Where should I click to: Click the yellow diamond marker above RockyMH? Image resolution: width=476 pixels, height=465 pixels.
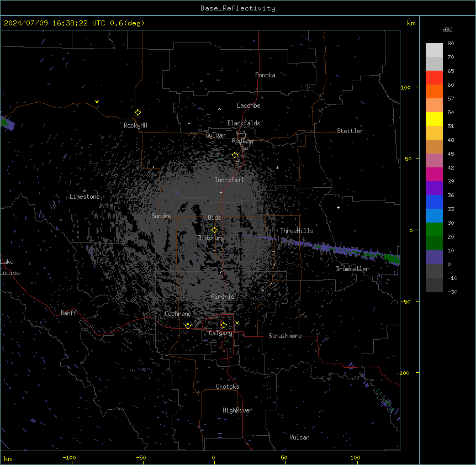point(138,113)
